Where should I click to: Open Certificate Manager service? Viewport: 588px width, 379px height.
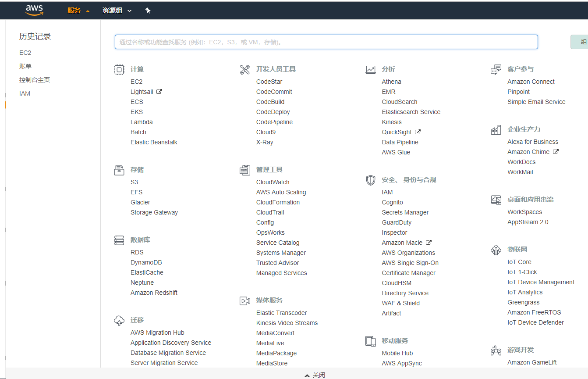[409, 273]
